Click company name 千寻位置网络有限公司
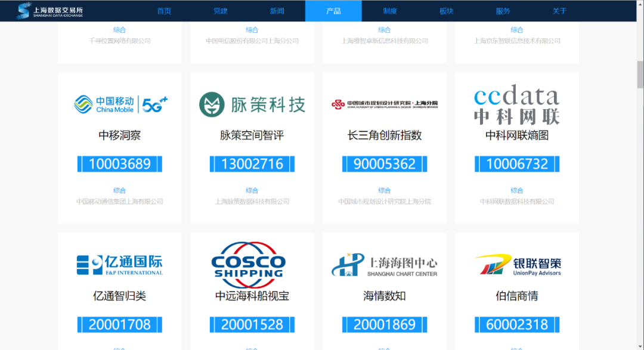The height and width of the screenshot is (350, 644). [x=119, y=41]
